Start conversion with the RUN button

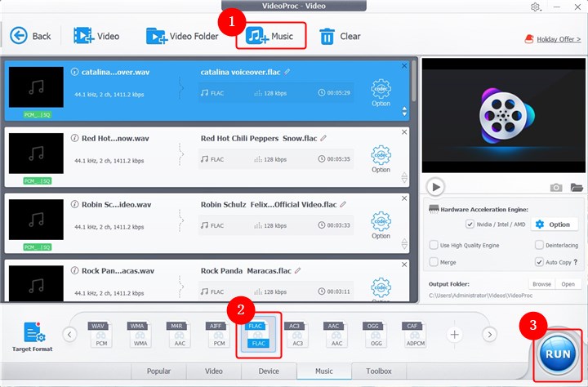click(557, 354)
